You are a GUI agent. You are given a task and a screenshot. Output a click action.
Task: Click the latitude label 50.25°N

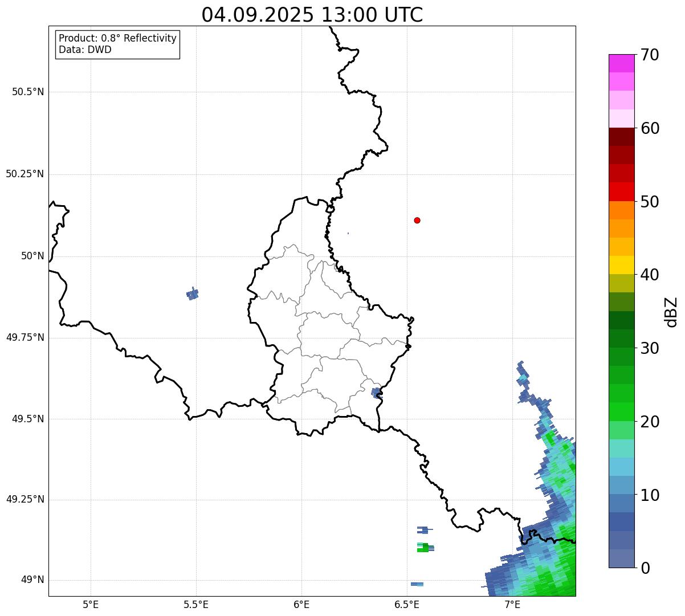pyautogui.click(x=25, y=174)
